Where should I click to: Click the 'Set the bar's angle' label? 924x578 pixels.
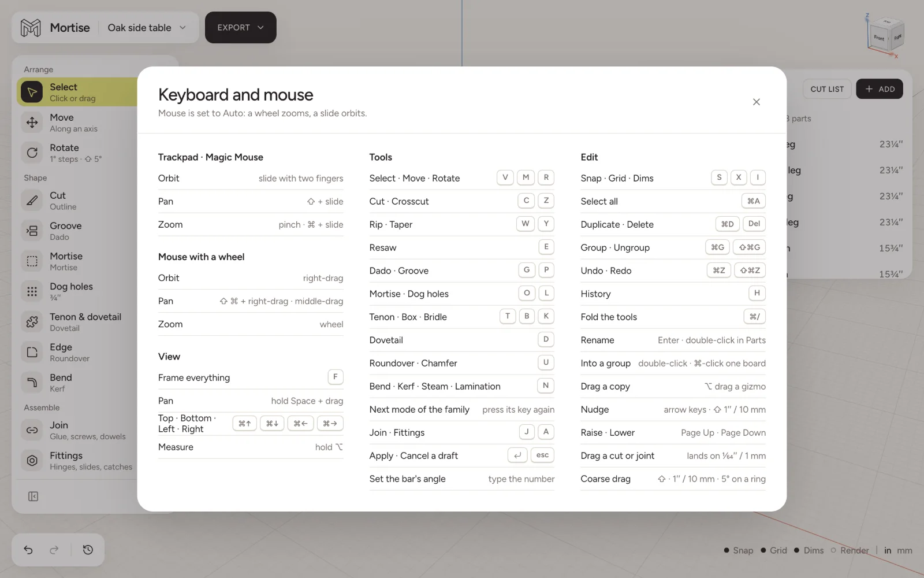tap(408, 479)
